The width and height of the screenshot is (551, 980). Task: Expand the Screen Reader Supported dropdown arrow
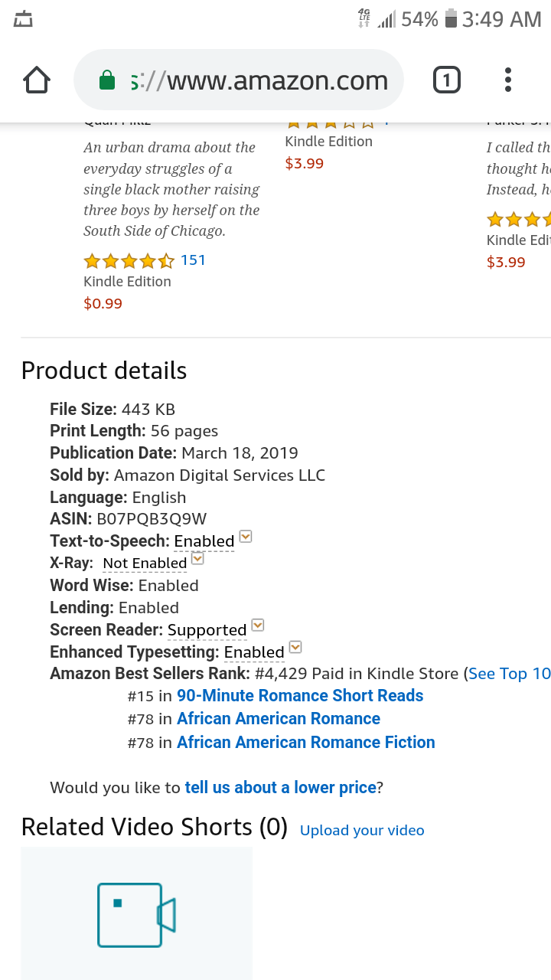click(x=258, y=626)
